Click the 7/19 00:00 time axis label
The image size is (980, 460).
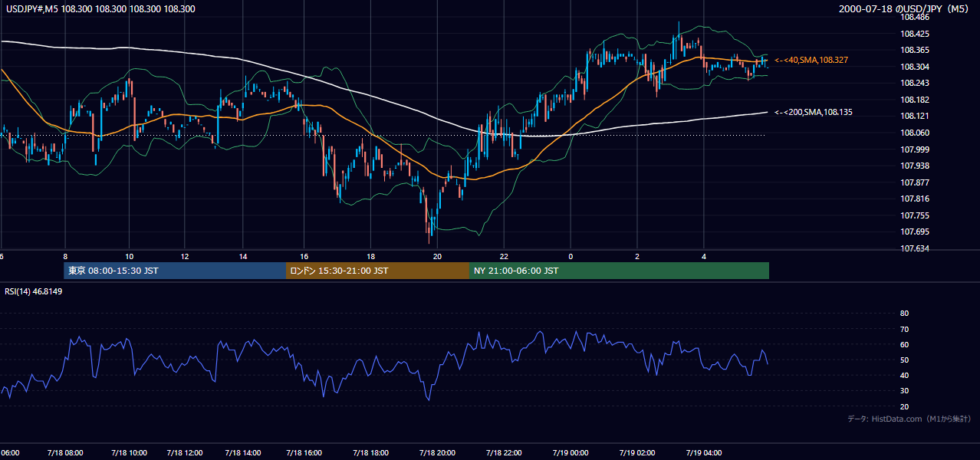570,452
